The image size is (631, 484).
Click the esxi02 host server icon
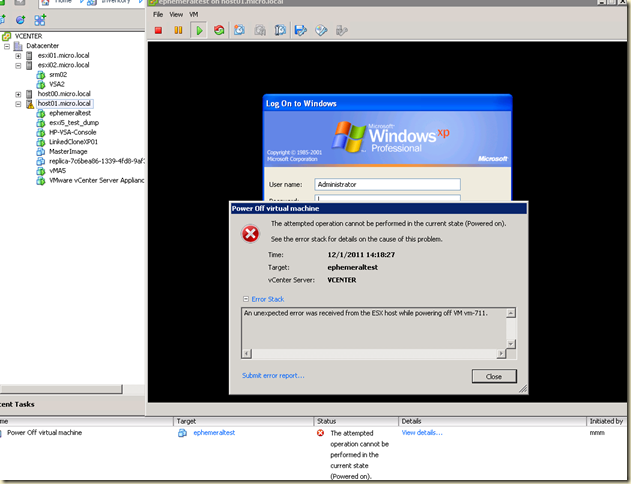(x=29, y=65)
